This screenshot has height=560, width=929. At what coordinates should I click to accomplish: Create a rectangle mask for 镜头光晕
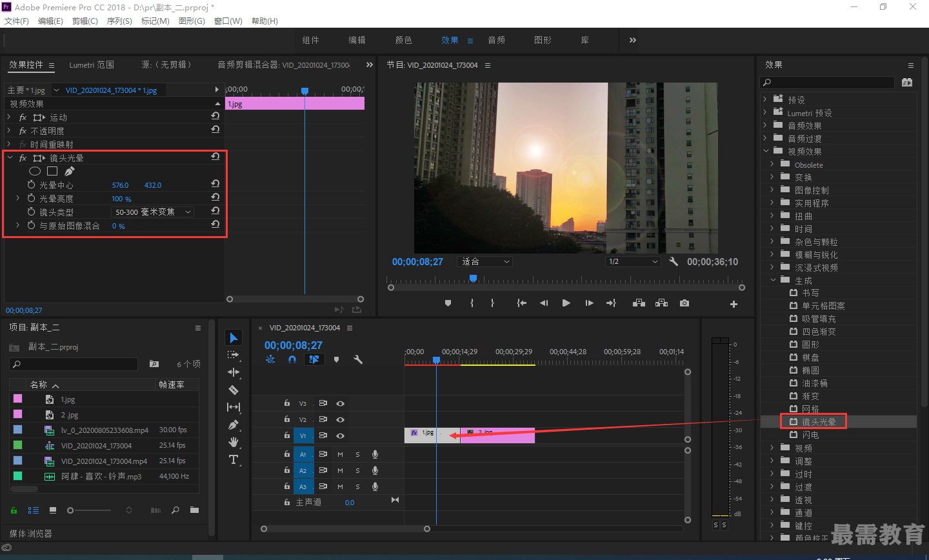52,171
